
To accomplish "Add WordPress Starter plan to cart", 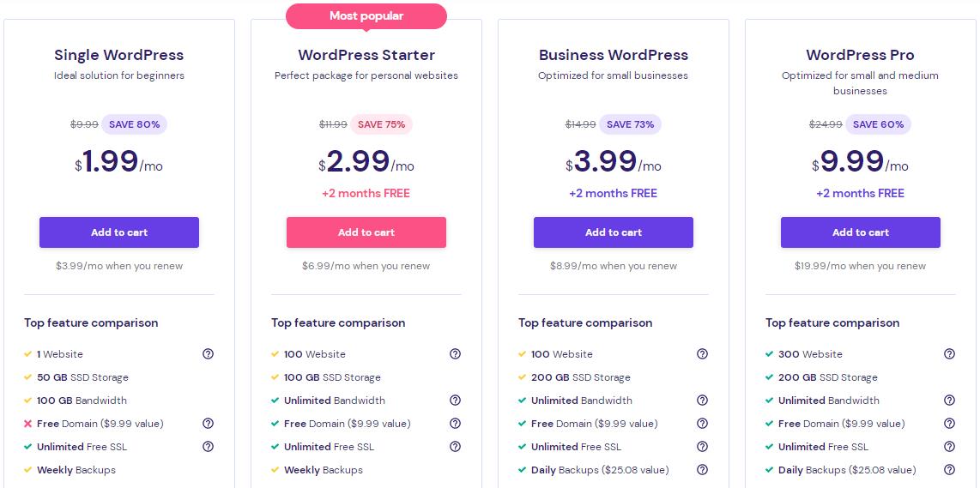I will 366,232.
